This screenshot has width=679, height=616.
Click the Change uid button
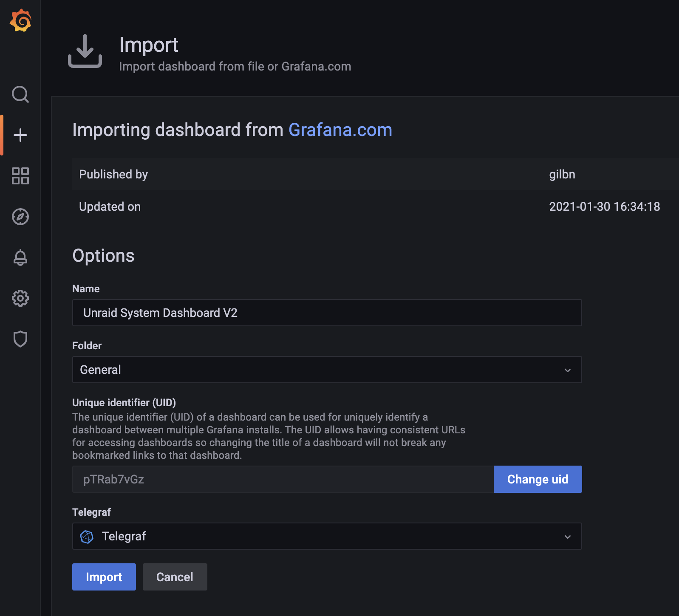[x=538, y=479]
